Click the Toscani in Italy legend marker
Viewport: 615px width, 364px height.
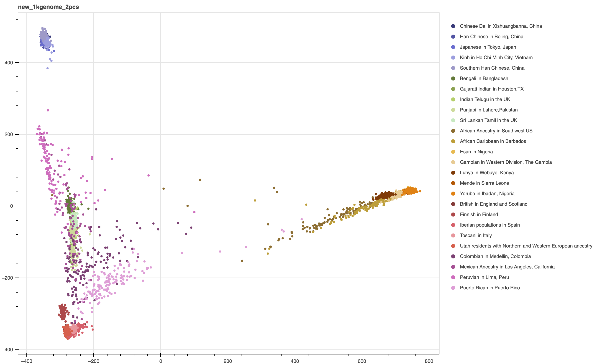point(453,235)
